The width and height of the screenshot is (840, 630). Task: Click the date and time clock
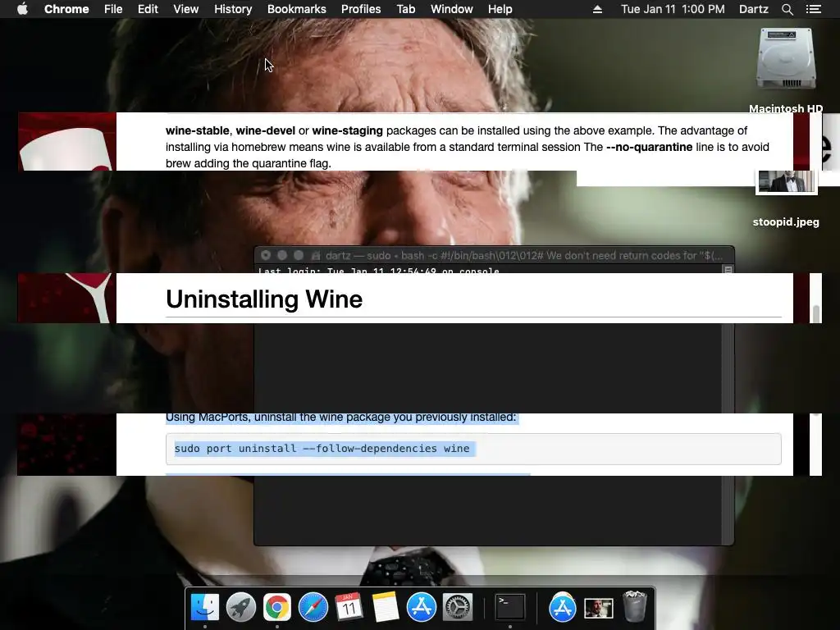(673, 9)
